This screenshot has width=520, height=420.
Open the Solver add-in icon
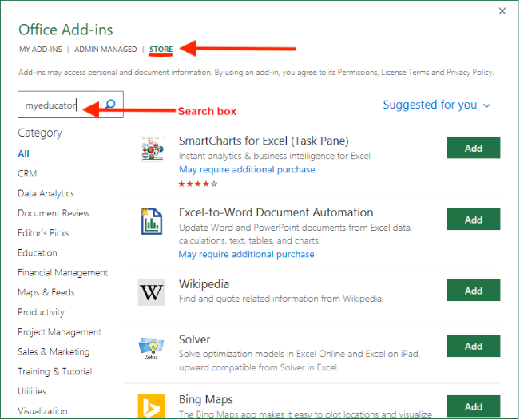point(152,347)
